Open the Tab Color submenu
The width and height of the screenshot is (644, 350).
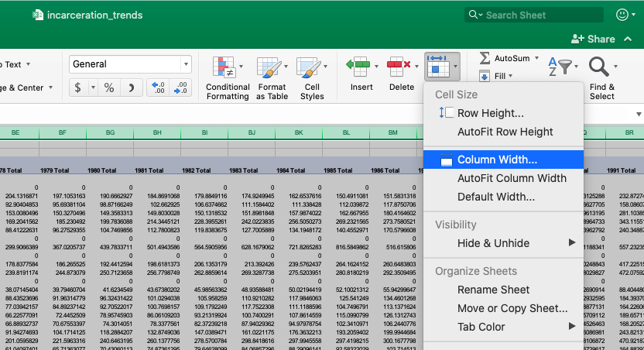point(503,327)
